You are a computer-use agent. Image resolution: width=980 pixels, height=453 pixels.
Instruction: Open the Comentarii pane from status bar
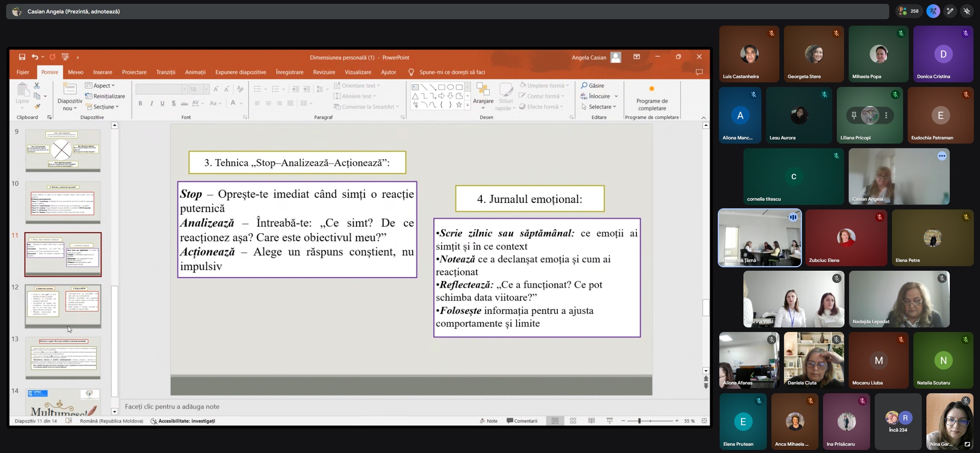tap(522, 421)
